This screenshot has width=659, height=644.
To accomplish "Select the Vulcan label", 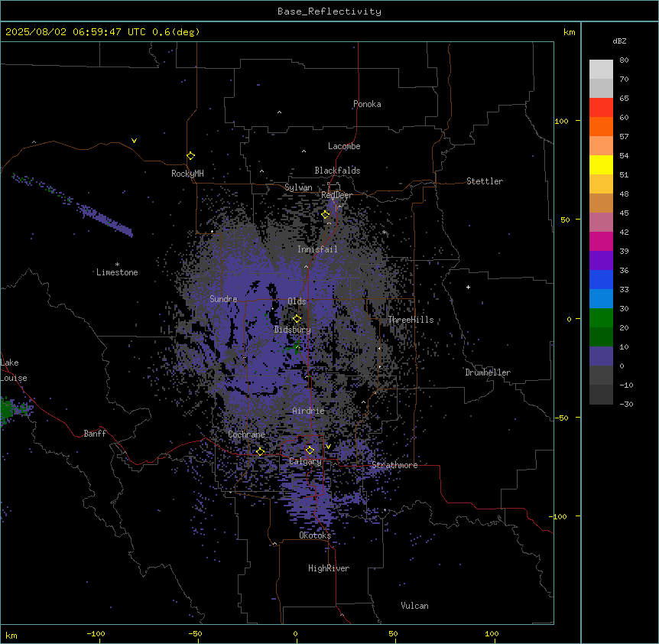I will pos(415,606).
